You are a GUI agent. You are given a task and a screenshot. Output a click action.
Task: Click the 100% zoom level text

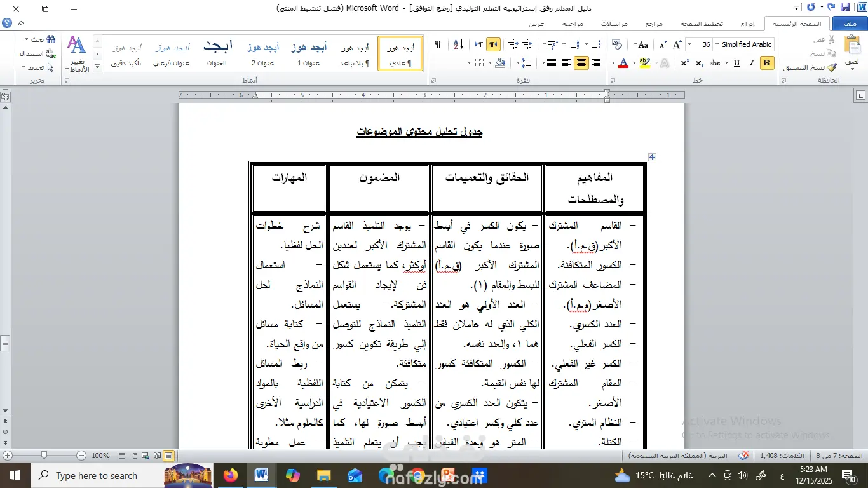click(x=101, y=456)
